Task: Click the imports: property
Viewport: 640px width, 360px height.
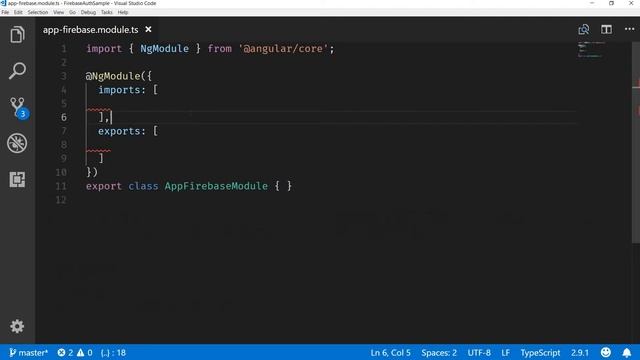Action: pyautogui.click(x=122, y=90)
